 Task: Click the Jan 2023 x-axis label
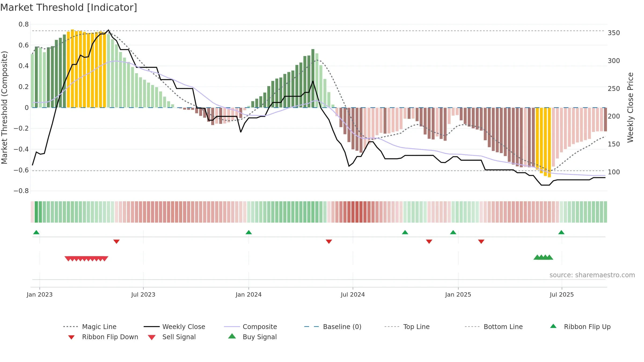pos(40,294)
